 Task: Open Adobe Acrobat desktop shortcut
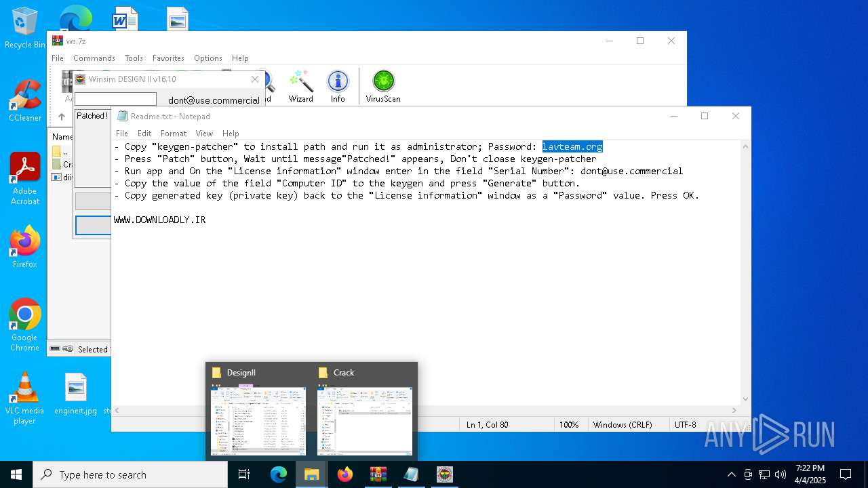[25, 179]
